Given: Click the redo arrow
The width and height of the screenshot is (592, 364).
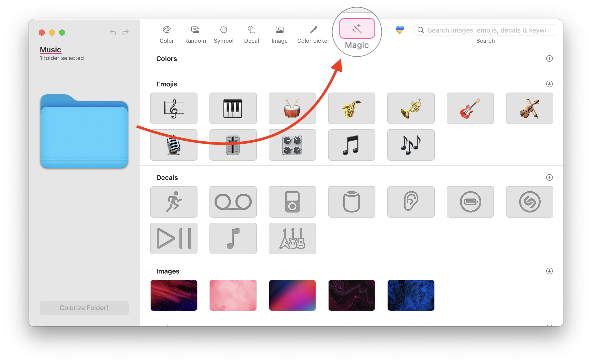Looking at the screenshot, I should tap(125, 32).
